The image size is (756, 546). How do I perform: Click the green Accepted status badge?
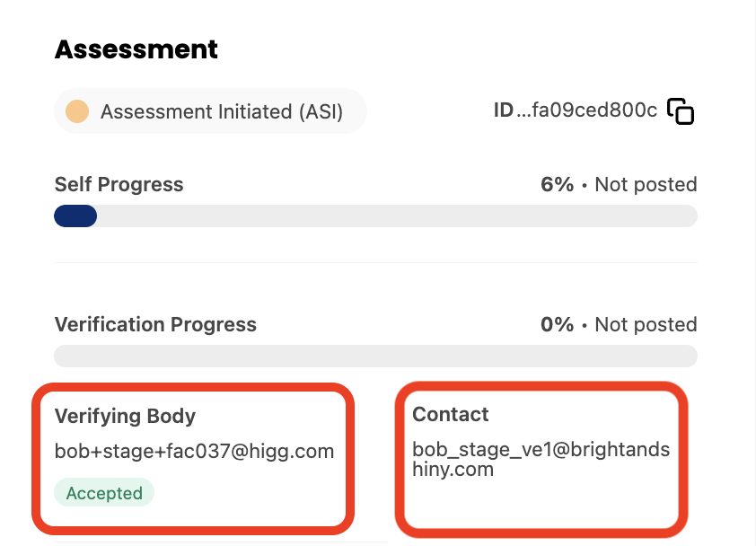[104, 492]
